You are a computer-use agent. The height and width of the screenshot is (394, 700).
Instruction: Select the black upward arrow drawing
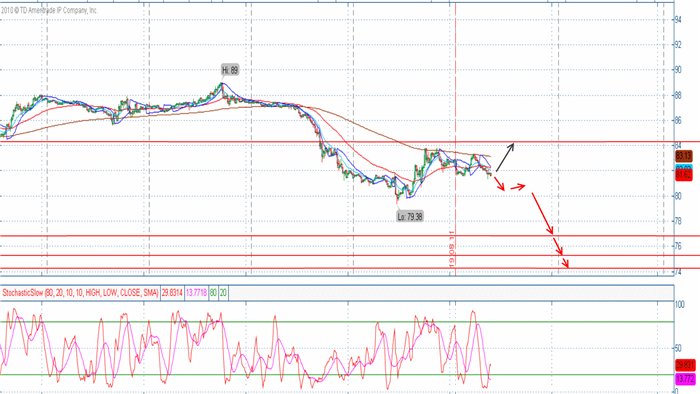pos(505,157)
